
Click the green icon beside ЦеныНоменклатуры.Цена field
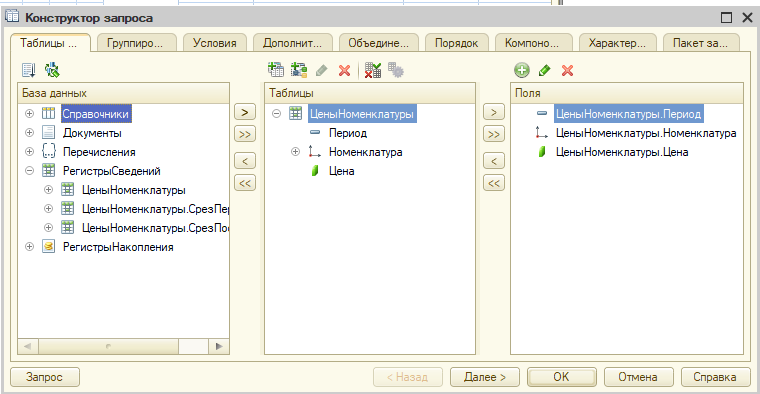point(542,152)
